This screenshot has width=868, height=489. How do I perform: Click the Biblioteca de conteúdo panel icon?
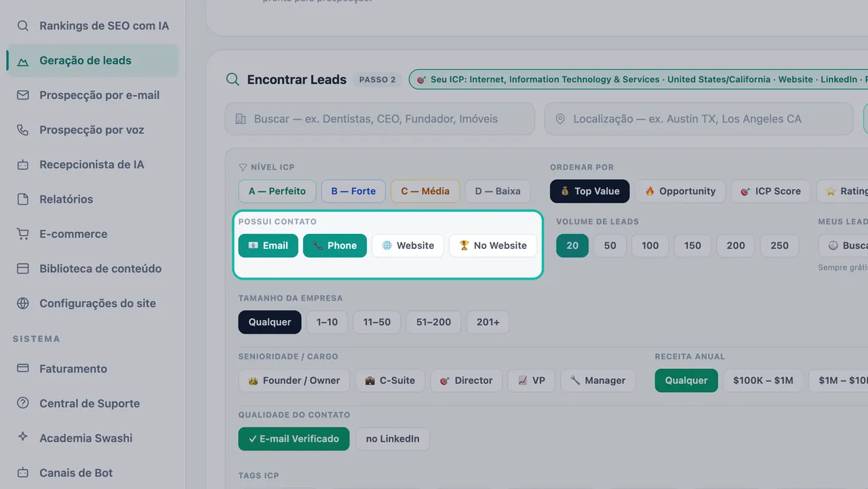(23, 269)
